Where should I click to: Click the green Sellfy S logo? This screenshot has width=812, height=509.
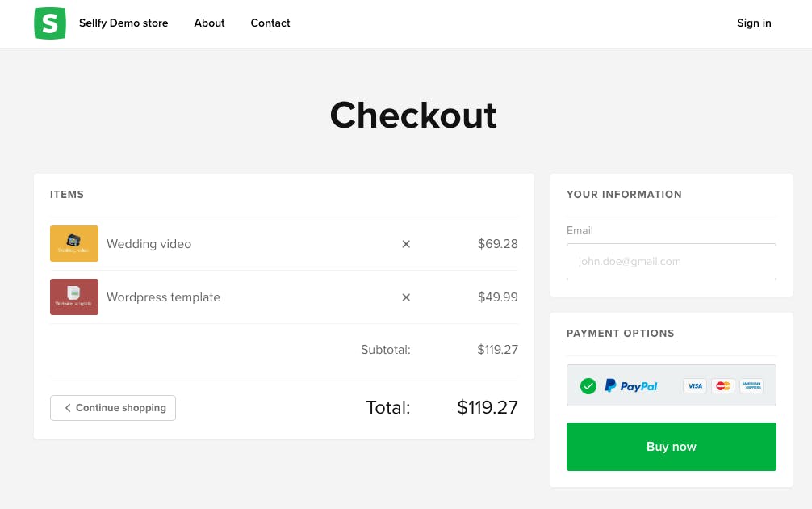coord(50,23)
